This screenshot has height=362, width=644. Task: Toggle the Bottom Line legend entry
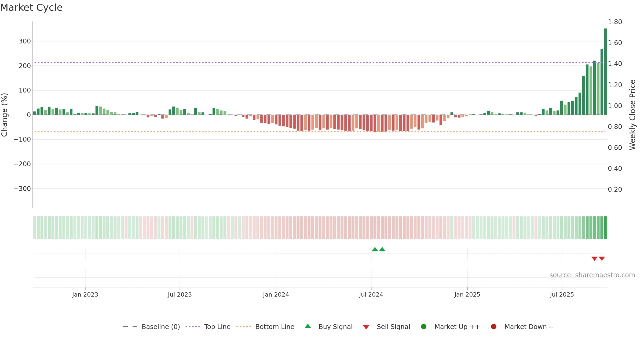point(265,327)
